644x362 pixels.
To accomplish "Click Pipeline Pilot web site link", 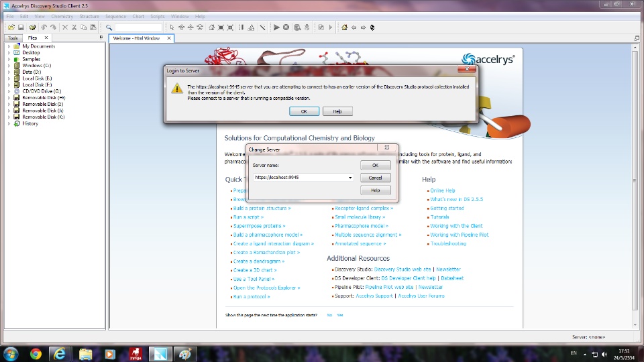I will coord(389,287).
